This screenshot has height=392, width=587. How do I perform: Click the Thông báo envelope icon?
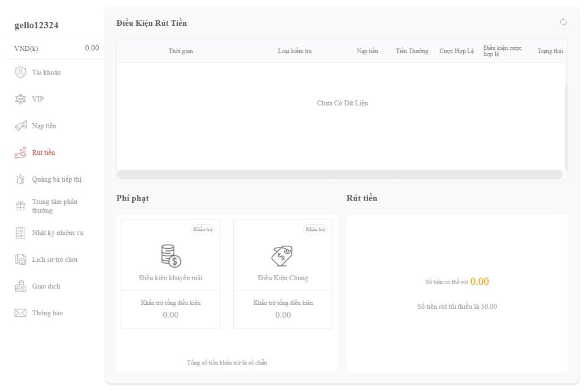pyautogui.click(x=21, y=313)
